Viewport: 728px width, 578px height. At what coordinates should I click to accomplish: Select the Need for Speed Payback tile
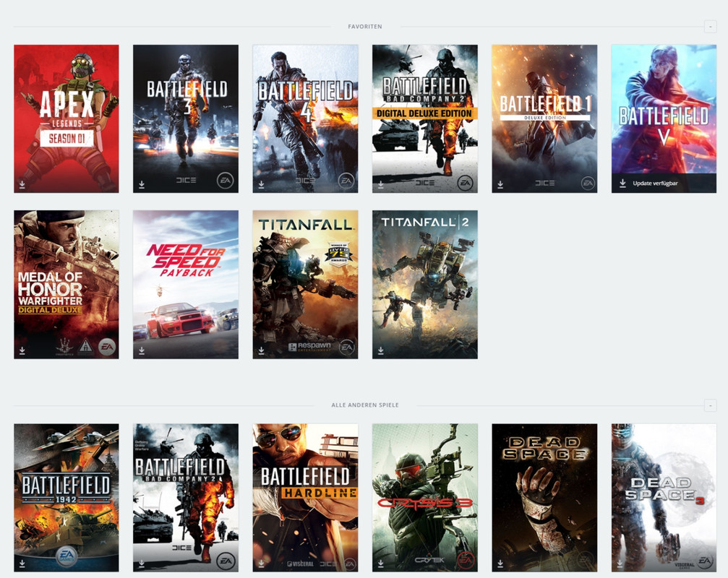[186, 285]
